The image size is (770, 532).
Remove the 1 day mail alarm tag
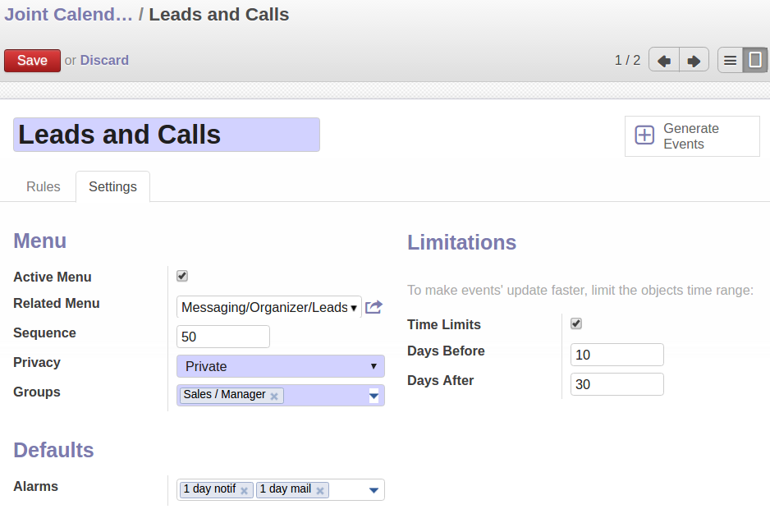coord(319,490)
